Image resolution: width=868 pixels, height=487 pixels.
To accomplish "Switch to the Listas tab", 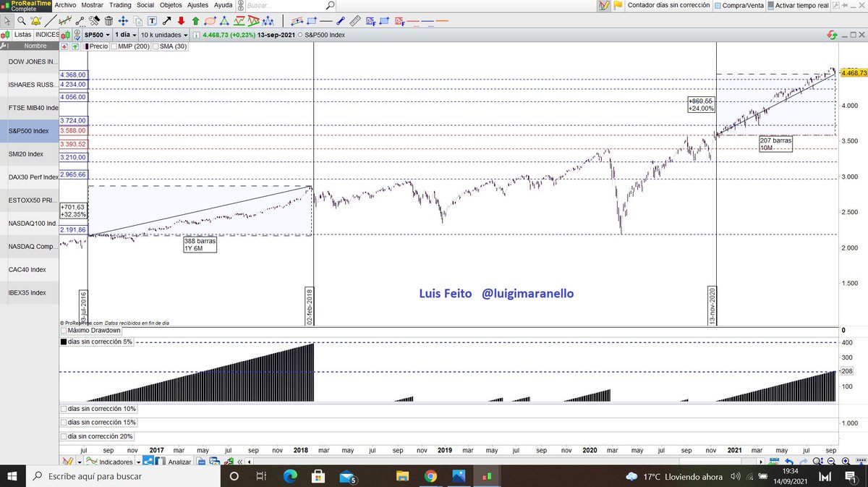I will (22, 35).
